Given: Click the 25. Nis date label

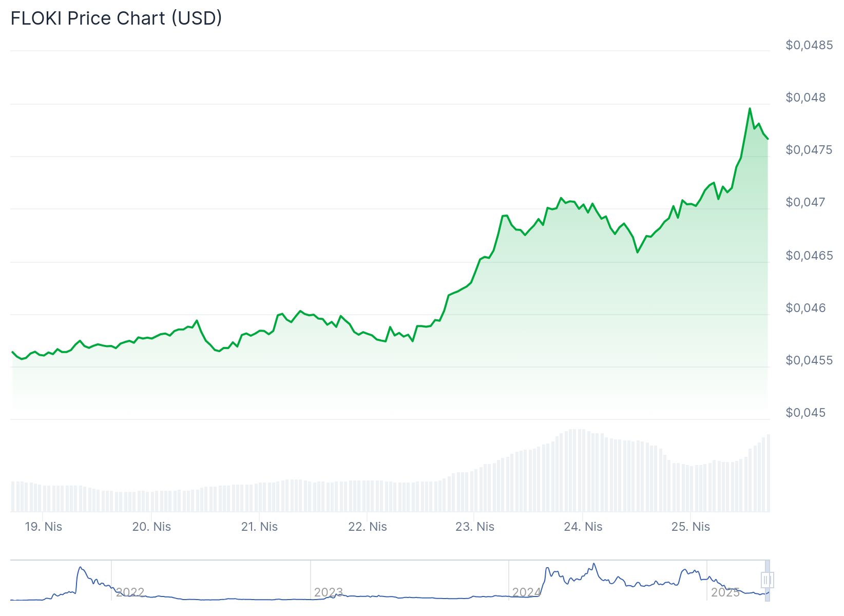Looking at the screenshot, I should click(691, 527).
